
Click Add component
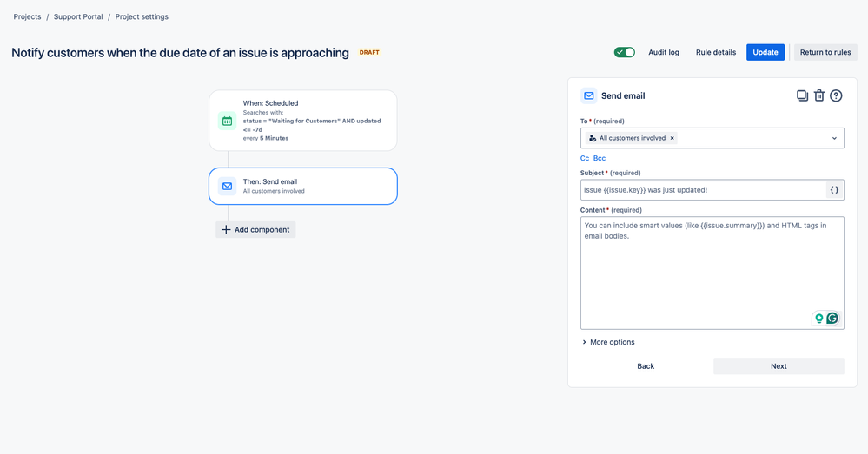point(255,229)
